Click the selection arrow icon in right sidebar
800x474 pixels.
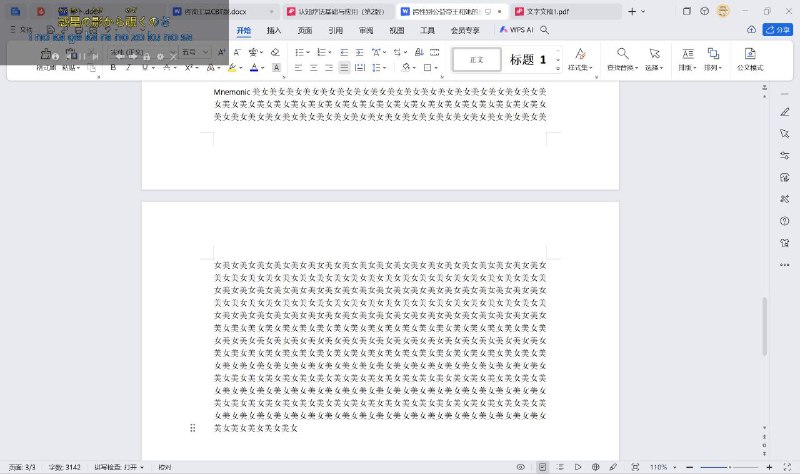click(x=785, y=134)
